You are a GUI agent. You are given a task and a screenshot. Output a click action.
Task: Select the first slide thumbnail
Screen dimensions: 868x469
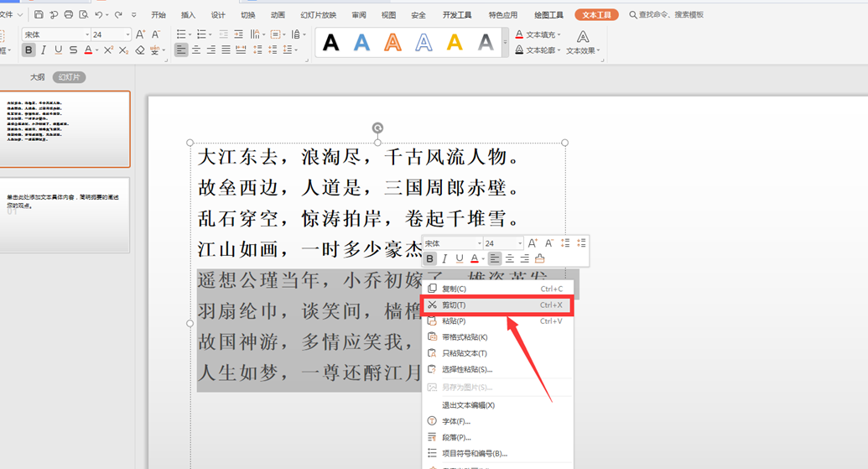click(x=65, y=129)
